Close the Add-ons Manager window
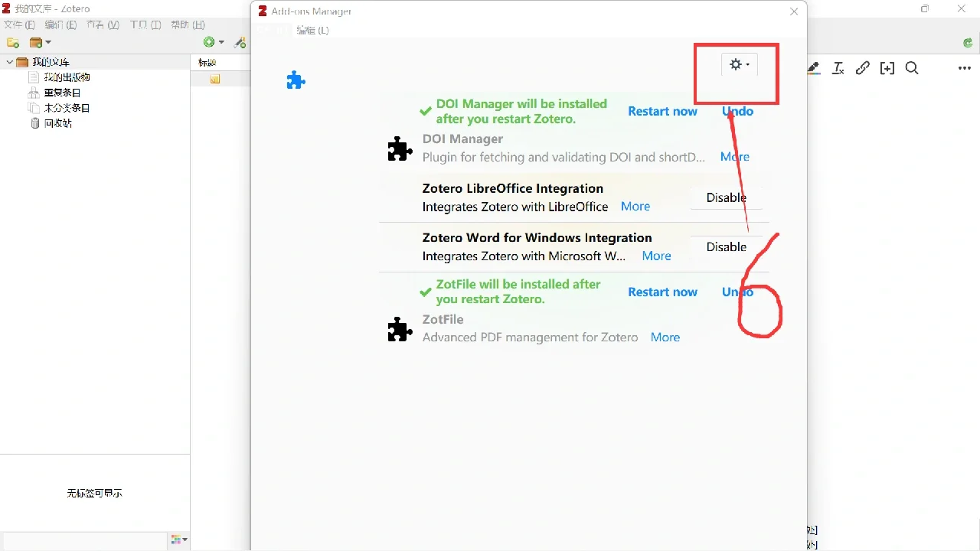This screenshot has width=980, height=551. 794,11
